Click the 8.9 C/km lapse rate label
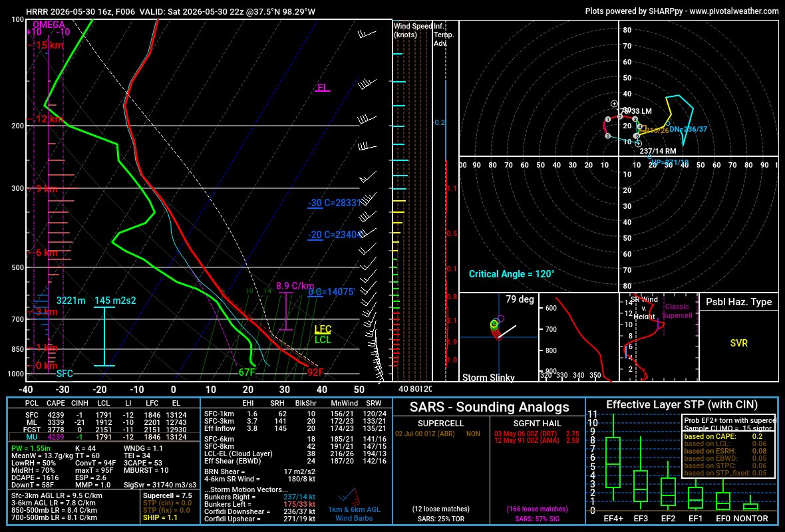Image resolution: width=785 pixels, height=532 pixels. 295,286
